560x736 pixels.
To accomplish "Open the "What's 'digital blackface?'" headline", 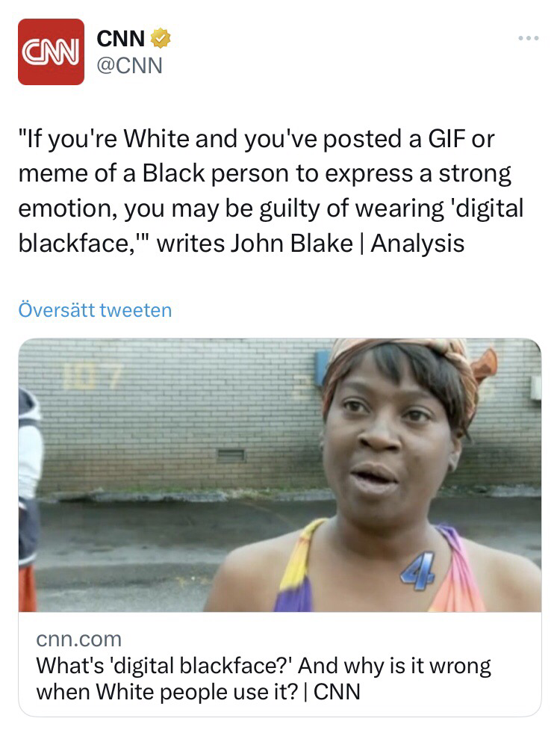I will (x=264, y=666).
